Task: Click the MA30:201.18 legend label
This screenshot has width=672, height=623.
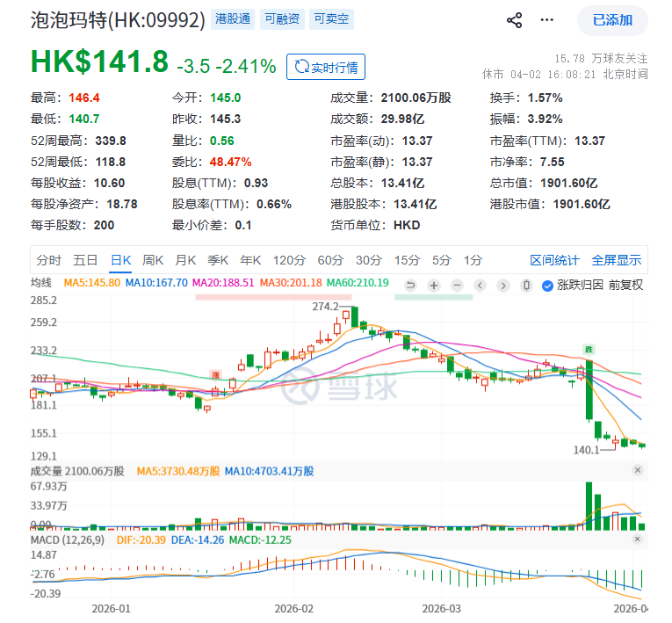Action: pos(291,283)
